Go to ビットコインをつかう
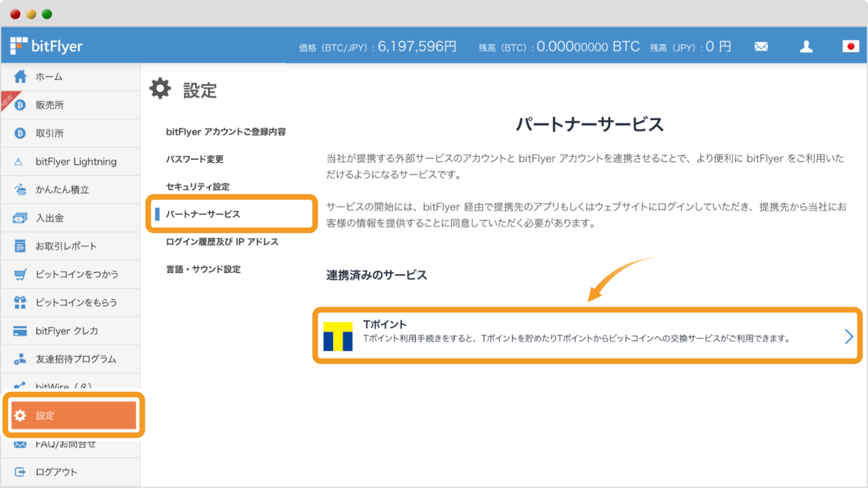Screen dimensions: 868x488 70,274
